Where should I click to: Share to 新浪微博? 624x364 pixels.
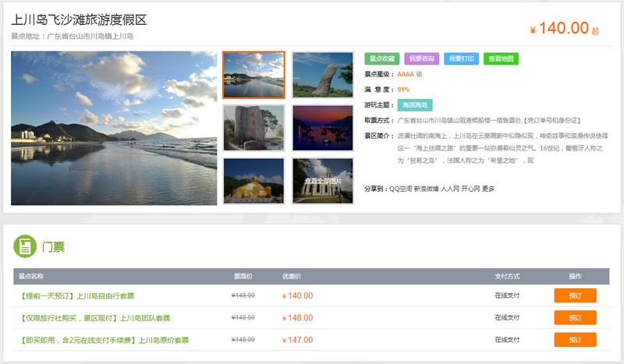coord(425,189)
